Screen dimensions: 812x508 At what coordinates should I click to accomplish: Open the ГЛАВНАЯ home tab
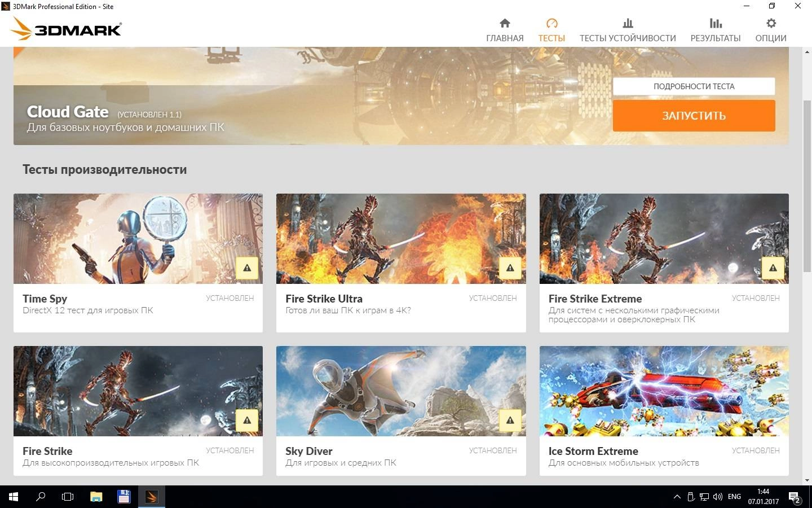[505, 30]
